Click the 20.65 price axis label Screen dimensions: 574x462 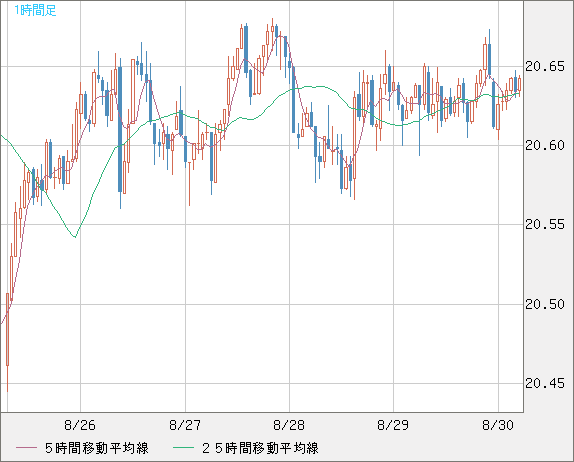click(x=545, y=67)
